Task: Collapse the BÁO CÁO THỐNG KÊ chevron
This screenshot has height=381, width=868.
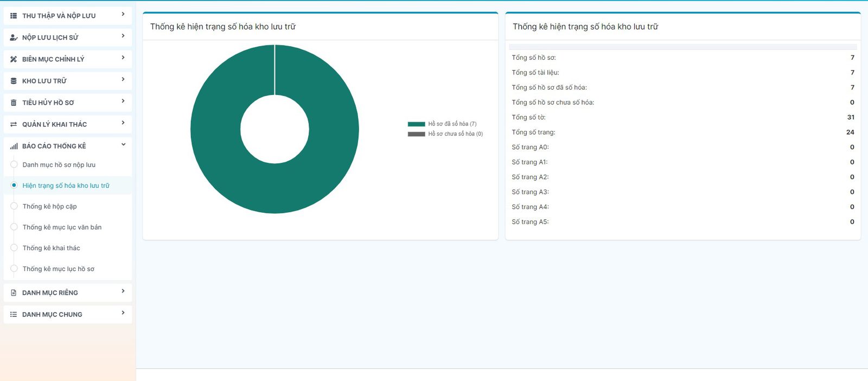Action: (123, 144)
